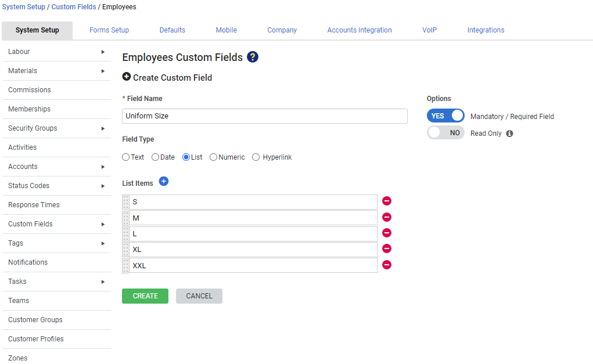Click into the M list item field
The height and width of the screenshot is (364, 593).
click(253, 218)
